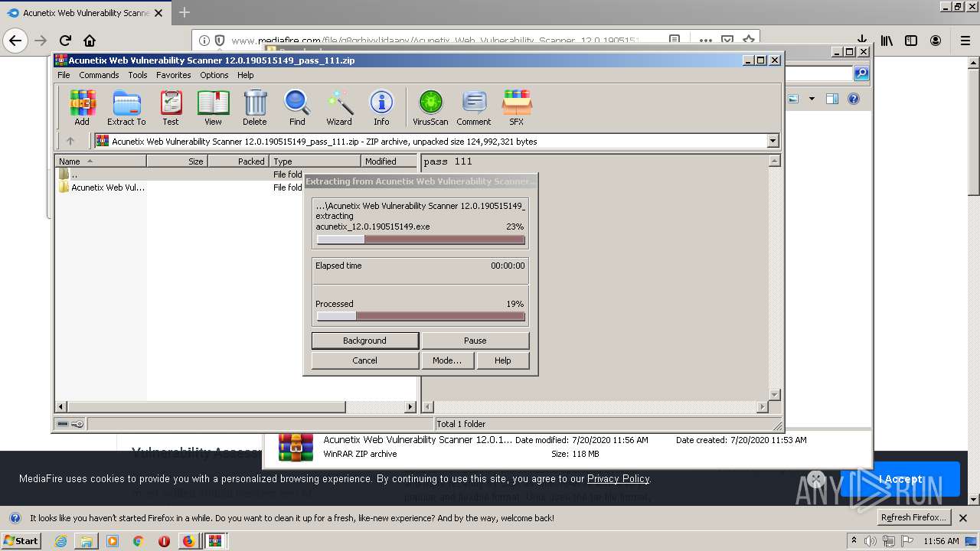
Task: Click the SFX toolbar icon
Action: click(517, 107)
